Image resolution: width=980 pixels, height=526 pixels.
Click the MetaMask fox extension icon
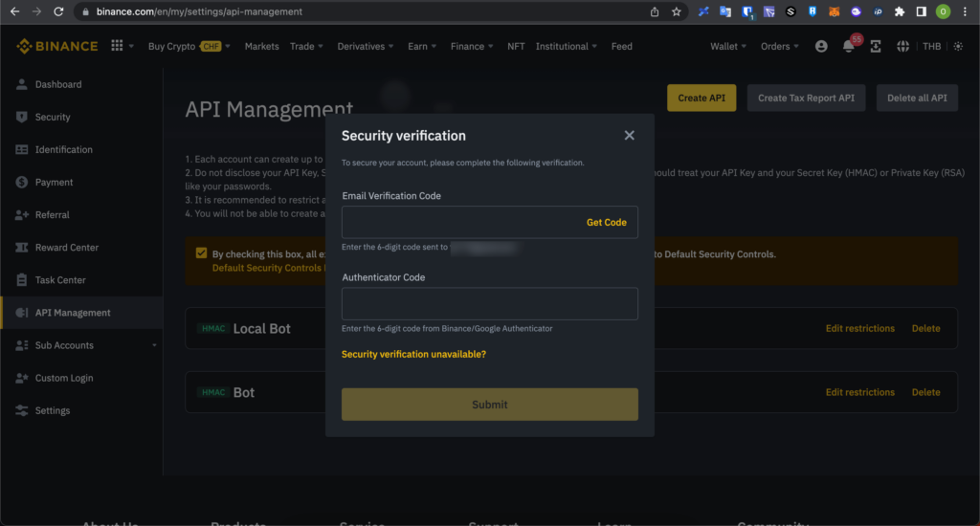tap(834, 11)
